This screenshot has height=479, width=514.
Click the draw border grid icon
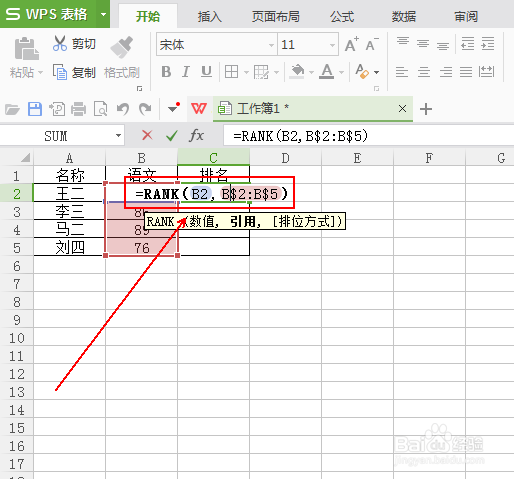click(261, 72)
